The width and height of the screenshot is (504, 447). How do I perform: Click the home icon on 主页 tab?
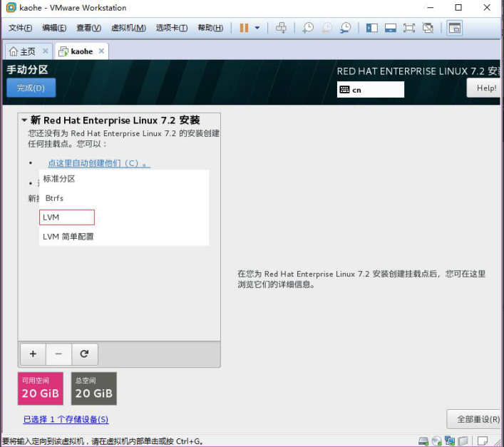pyautogui.click(x=13, y=51)
